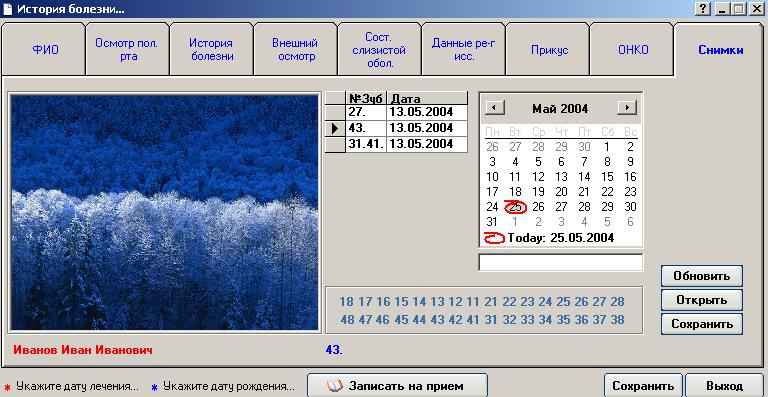Select May 25 in the calendar

point(515,207)
